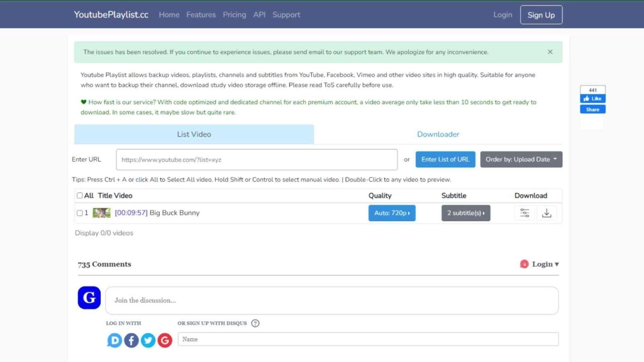Tick the checkbox for video 1

coord(79,213)
